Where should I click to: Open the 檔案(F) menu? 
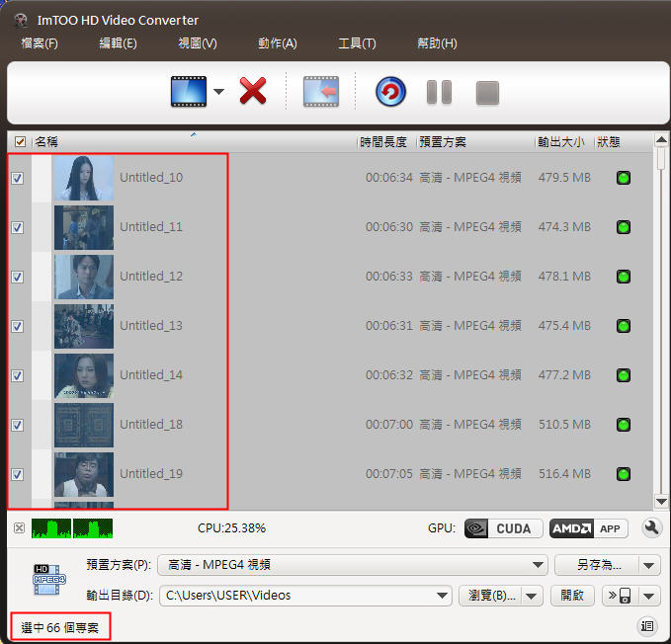pyautogui.click(x=40, y=43)
